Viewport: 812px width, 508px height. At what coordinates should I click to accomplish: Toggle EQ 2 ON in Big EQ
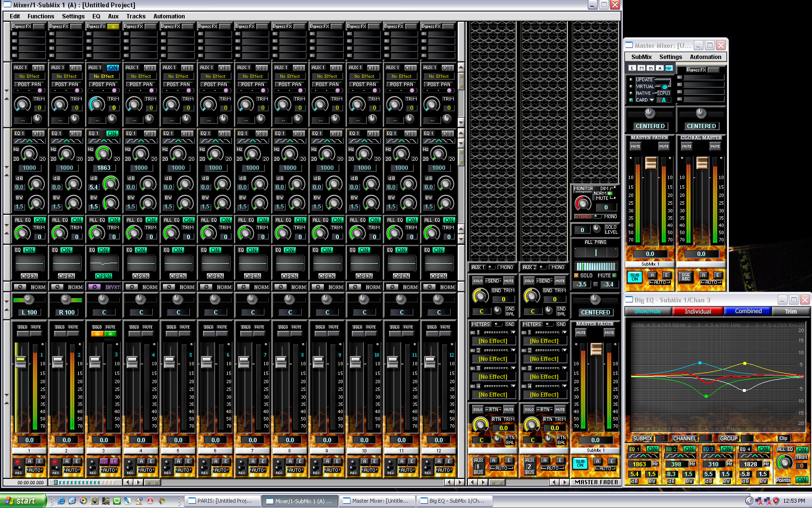coord(689,449)
